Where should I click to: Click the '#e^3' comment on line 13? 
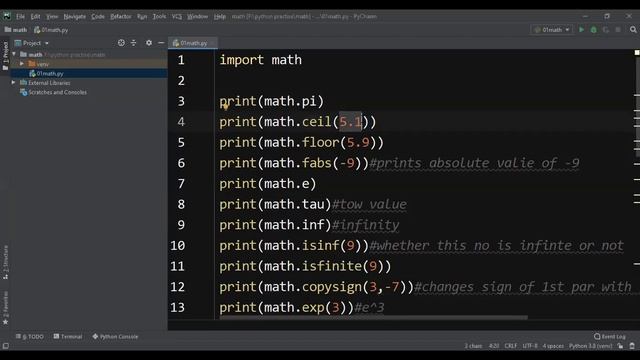coord(369,307)
